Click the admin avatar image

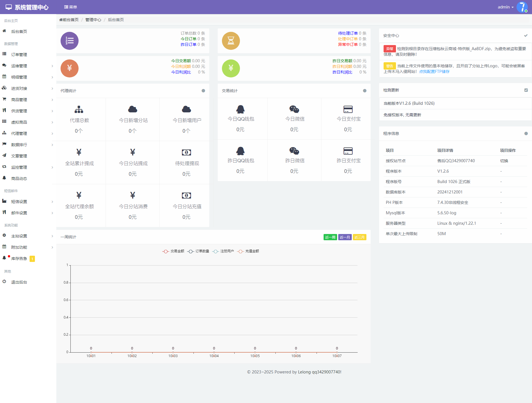[x=522, y=7]
